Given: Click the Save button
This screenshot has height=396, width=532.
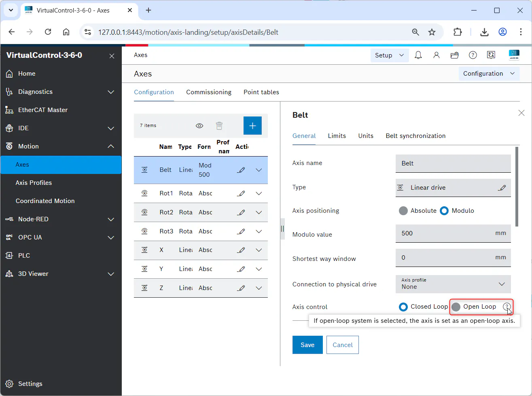Looking at the screenshot, I should [307, 345].
